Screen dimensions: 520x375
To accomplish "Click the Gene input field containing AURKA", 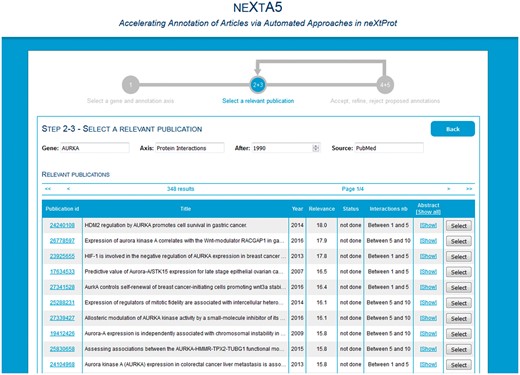I will click(95, 148).
